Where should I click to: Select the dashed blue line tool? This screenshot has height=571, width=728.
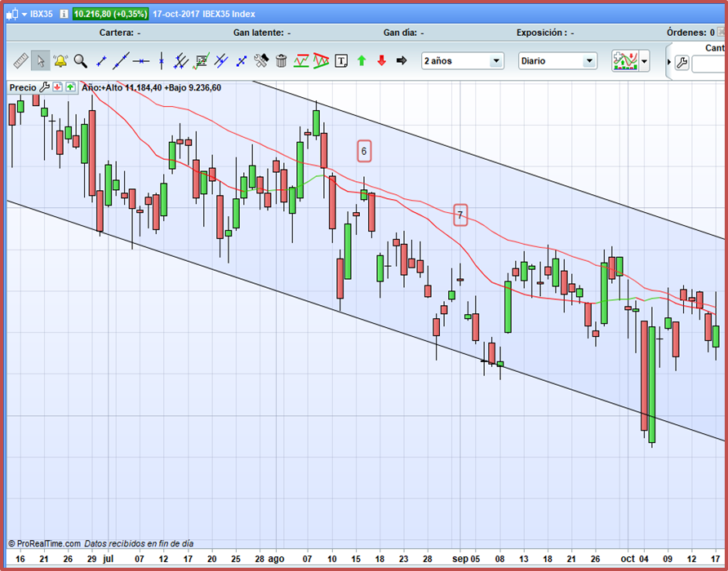point(241,61)
